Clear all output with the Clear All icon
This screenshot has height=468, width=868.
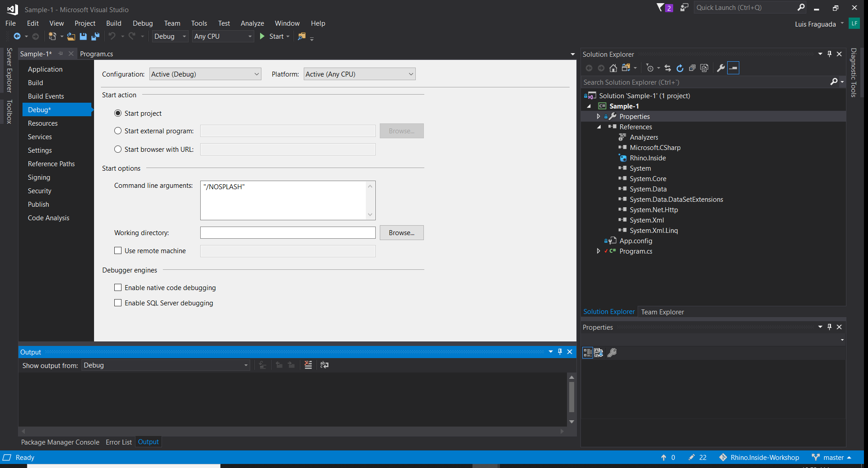point(308,365)
